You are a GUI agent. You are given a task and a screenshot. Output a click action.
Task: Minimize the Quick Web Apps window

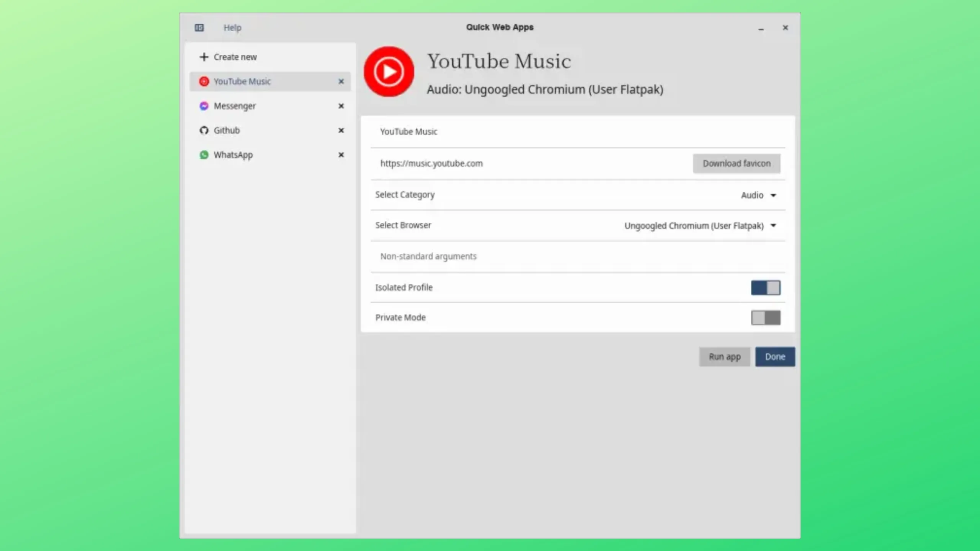[761, 28]
